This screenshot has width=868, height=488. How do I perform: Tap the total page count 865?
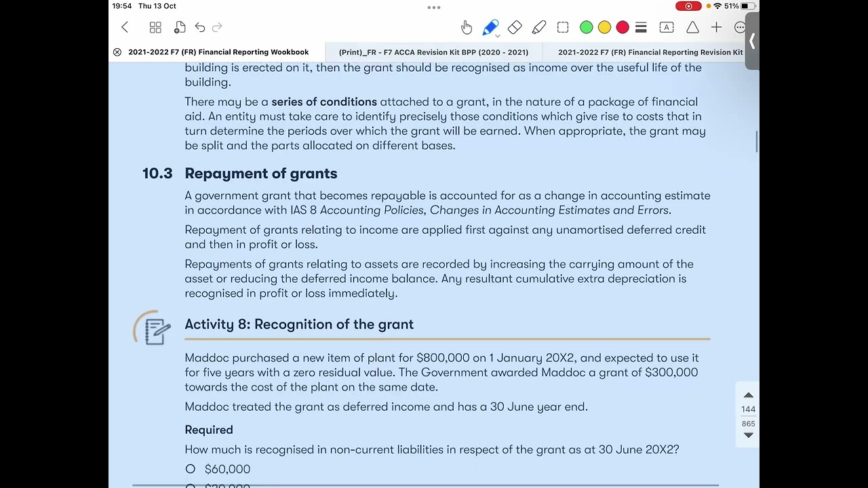click(x=749, y=424)
